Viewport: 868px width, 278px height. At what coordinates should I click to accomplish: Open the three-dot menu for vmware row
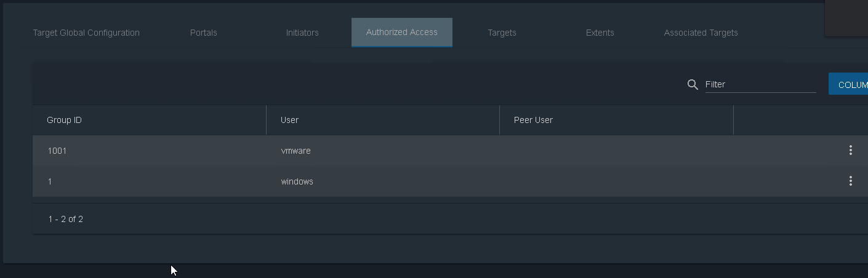(850, 150)
